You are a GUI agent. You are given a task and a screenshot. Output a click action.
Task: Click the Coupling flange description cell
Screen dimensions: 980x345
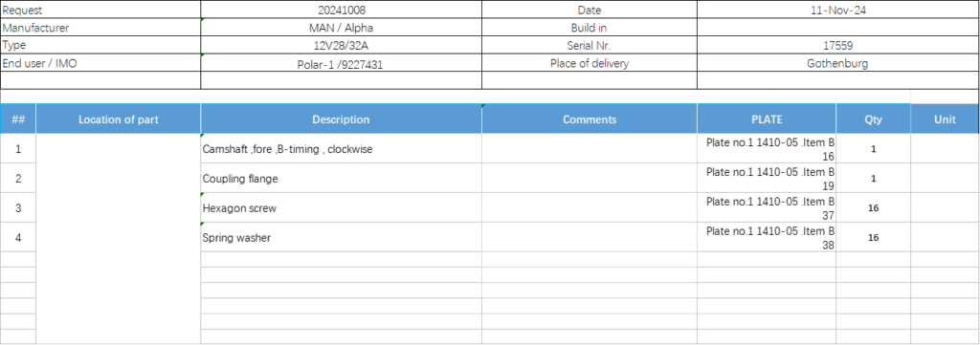(342, 179)
